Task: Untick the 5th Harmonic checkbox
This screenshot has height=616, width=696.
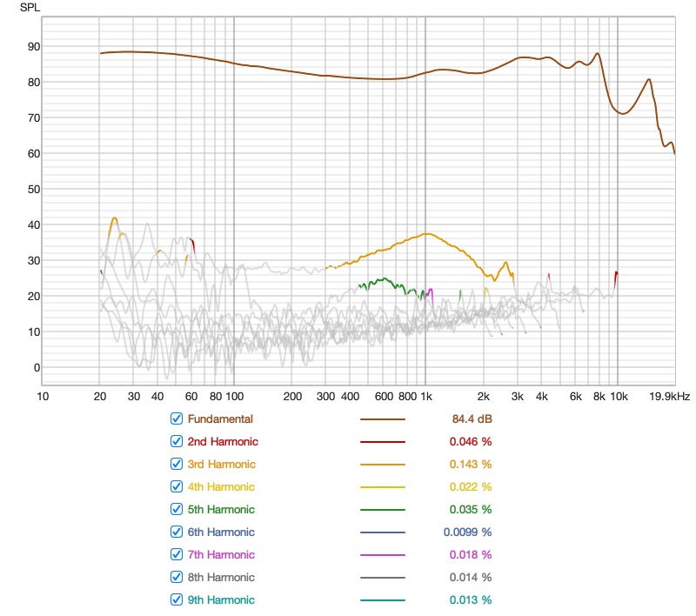Action: (x=177, y=509)
